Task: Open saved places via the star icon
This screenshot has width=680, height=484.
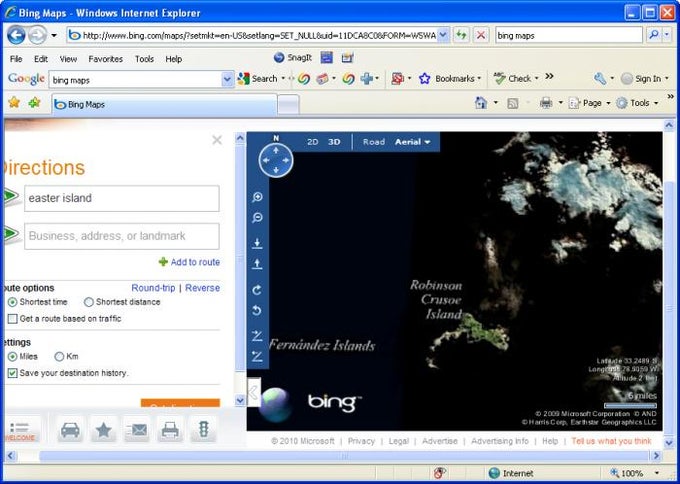Action: (x=104, y=430)
